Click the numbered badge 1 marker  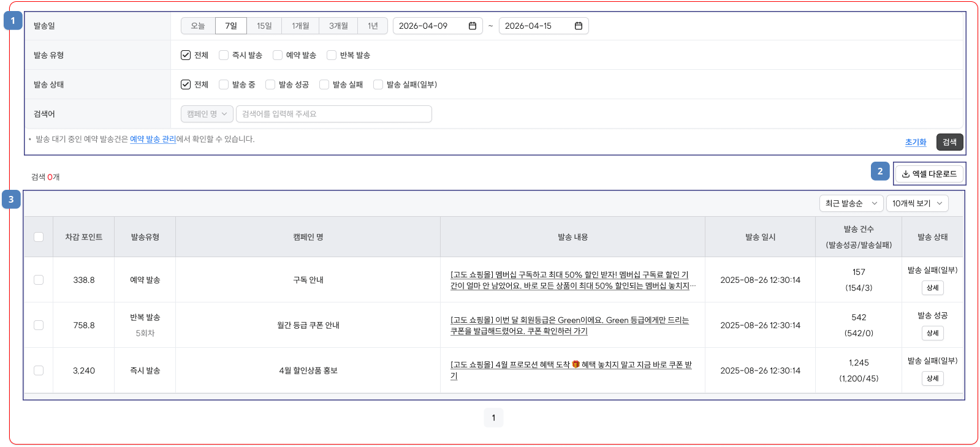[13, 21]
